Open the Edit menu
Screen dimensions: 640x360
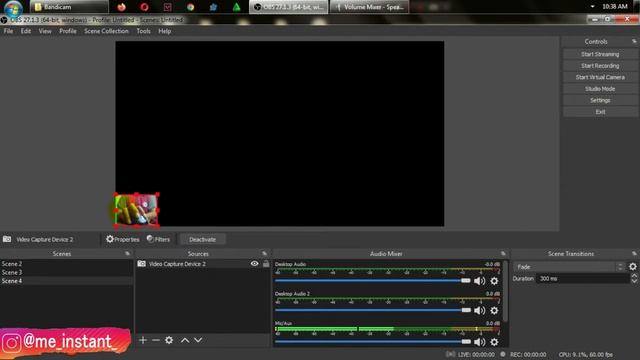pos(26,31)
